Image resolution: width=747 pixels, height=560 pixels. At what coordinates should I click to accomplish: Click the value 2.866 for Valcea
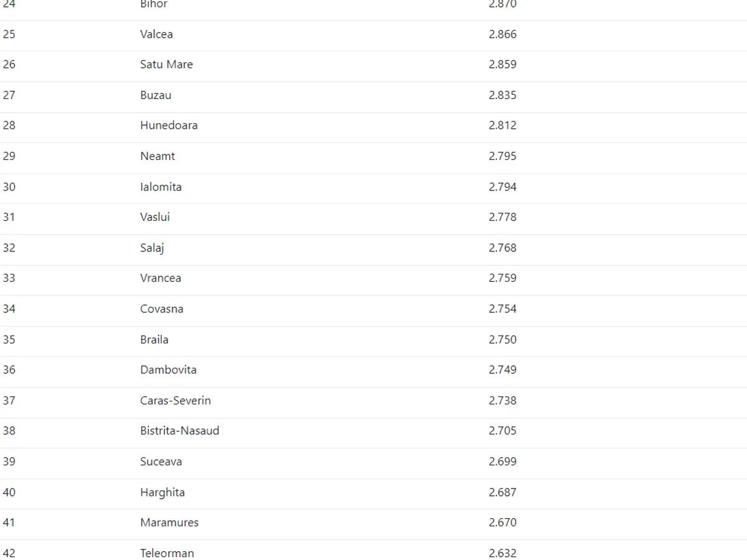[x=502, y=34]
